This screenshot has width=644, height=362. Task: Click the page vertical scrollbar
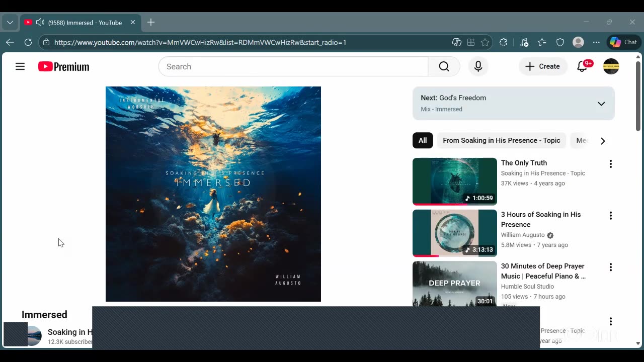tap(638, 96)
